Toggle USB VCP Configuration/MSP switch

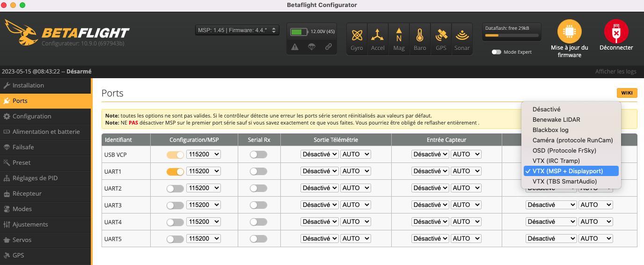coord(175,155)
